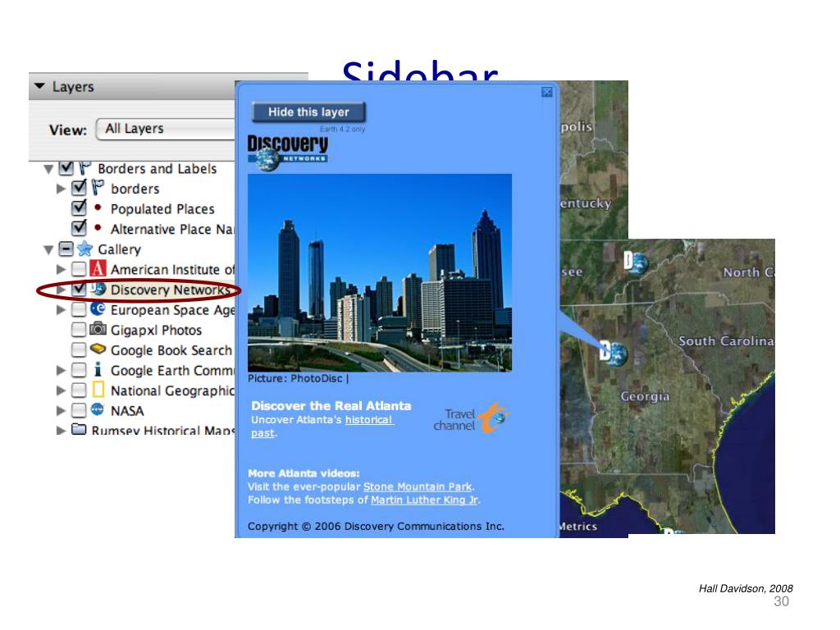Enable the American Institute checkbox
The width and height of the screenshot is (840, 630).
tap(79, 269)
